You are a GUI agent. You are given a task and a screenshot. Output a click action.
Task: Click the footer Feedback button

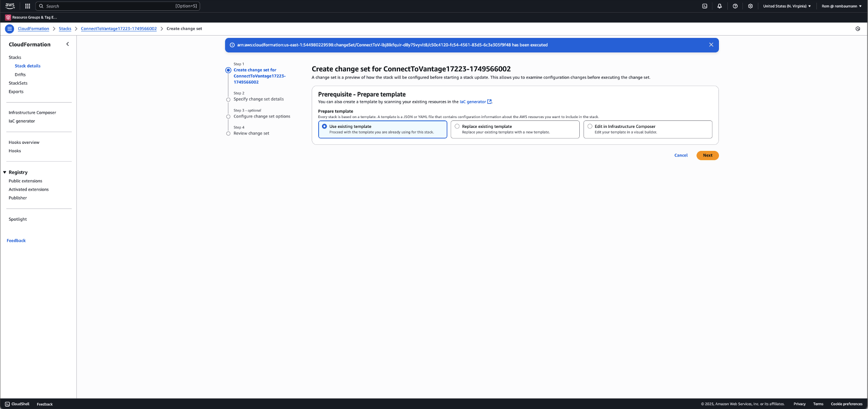pyautogui.click(x=45, y=404)
